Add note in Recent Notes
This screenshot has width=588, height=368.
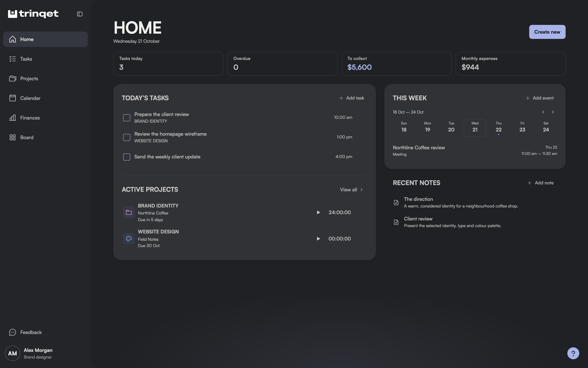pyautogui.click(x=541, y=183)
